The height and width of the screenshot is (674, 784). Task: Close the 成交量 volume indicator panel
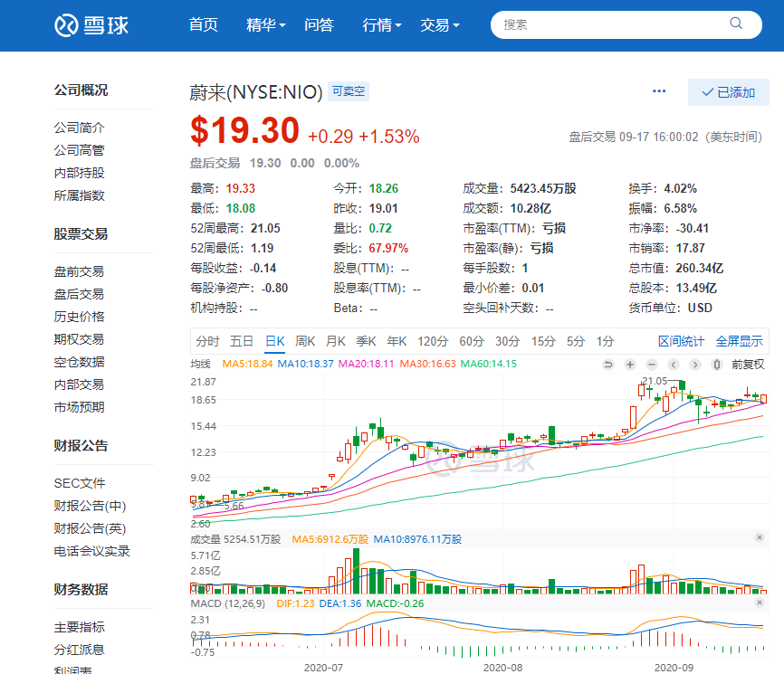pyautogui.click(x=760, y=537)
